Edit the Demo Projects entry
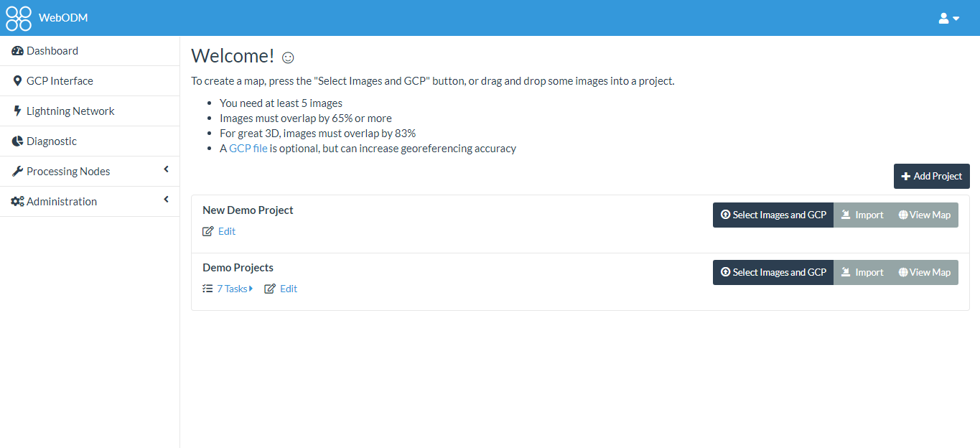The width and height of the screenshot is (980, 448). pyautogui.click(x=288, y=289)
